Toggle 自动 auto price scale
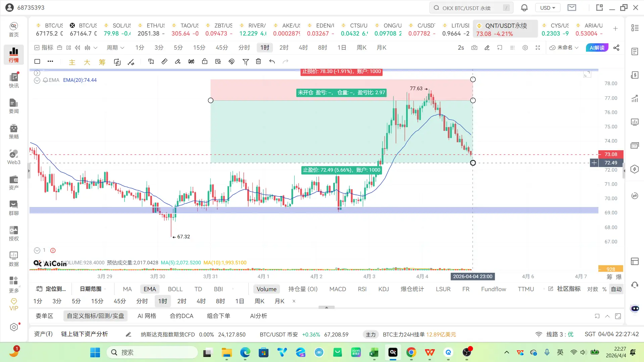Viewport: 644px width, 362px height. 616,289
